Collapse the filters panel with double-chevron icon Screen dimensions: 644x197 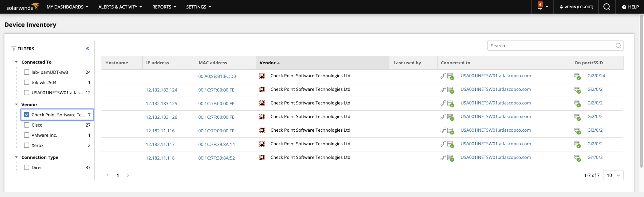tap(88, 49)
